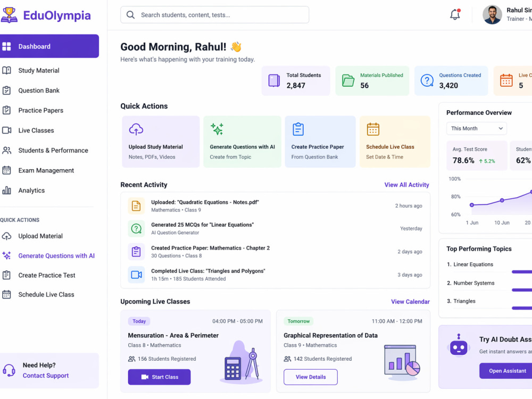Screen dimensions: 532x399
Task: Click the sidebar Generate Questions sparkle icon
Action: pyautogui.click(x=6, y=255)
